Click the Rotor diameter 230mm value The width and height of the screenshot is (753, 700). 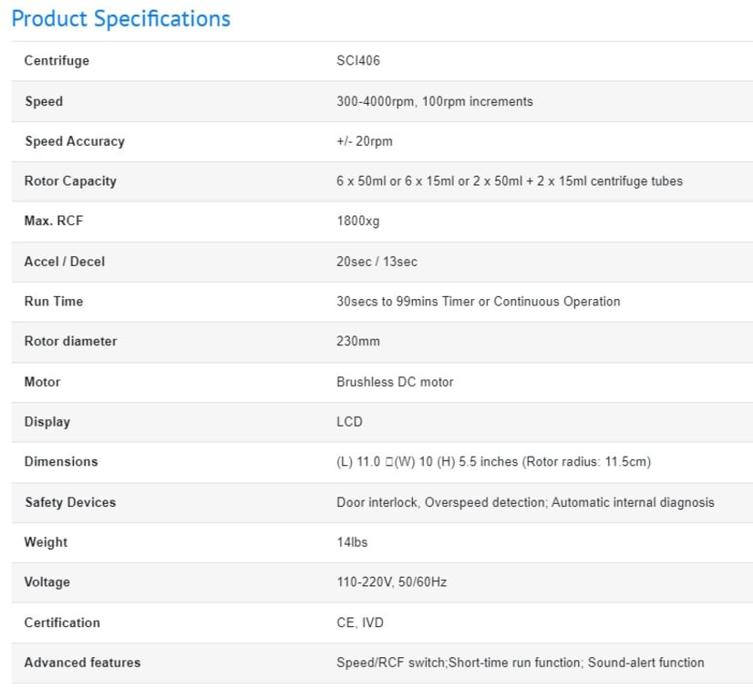358,342
